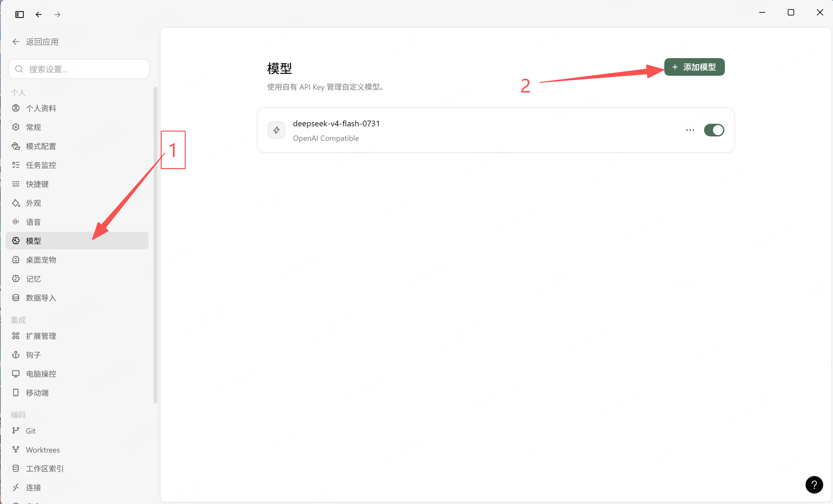Open 记忆 settings
This screenshot has height=504, width=833.
77,279
